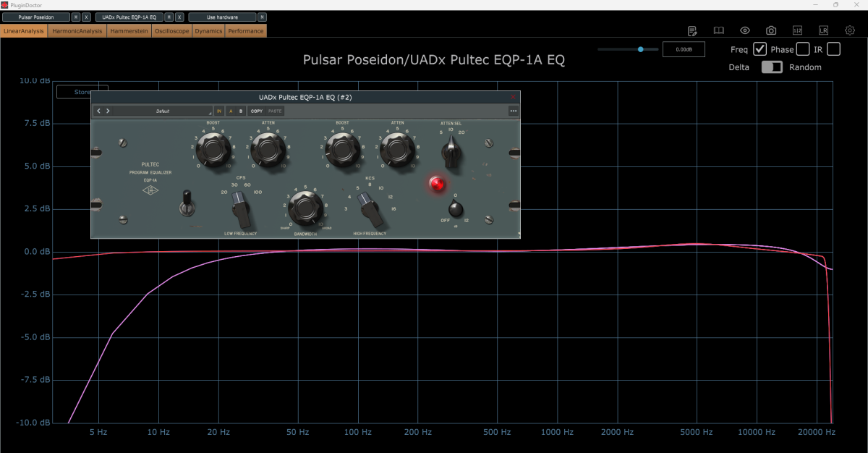Toggle the IN button in Pultec toolbar
Image resolution: width=868 pixels, height=453 pixels.
(219, 111)
